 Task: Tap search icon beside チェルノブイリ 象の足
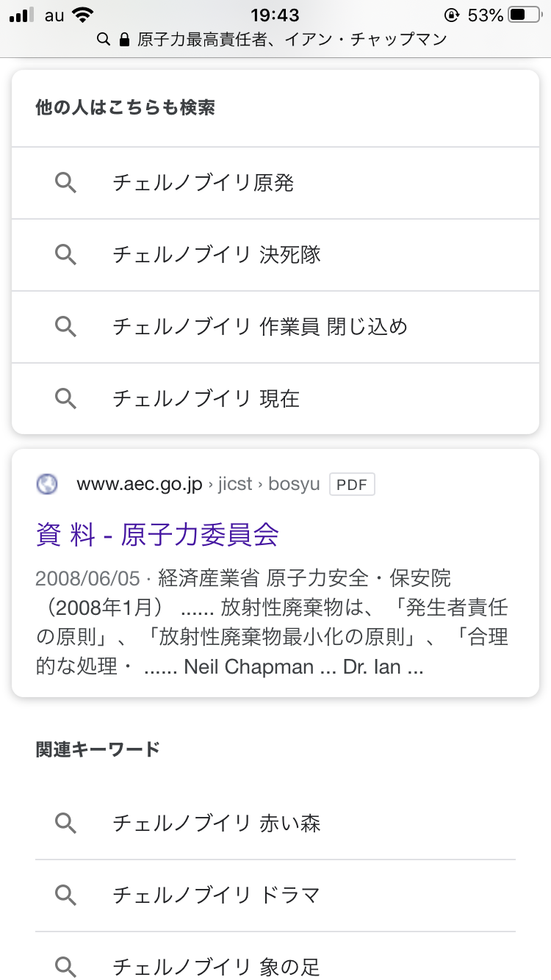[x=66, y=967]
